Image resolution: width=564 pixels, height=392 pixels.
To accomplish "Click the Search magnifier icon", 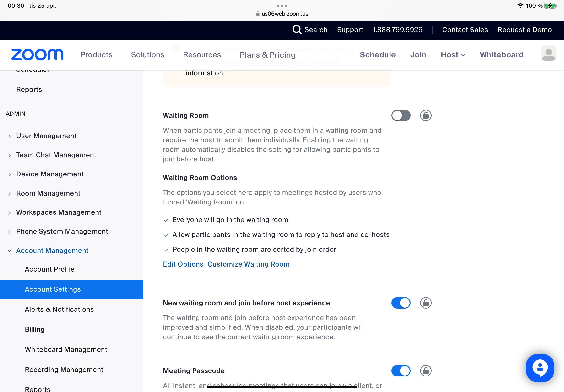I will tap(297, 30).
